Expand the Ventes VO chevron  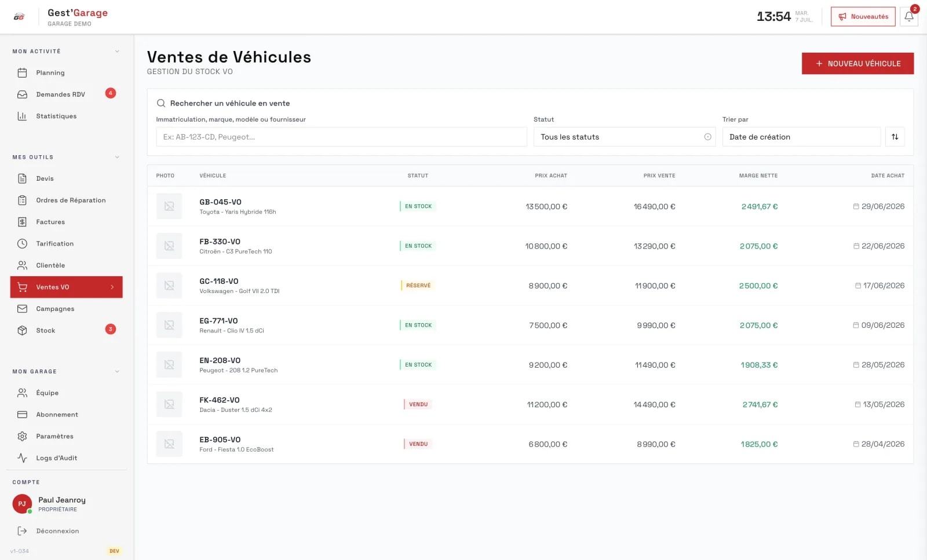tap(112, 287)
